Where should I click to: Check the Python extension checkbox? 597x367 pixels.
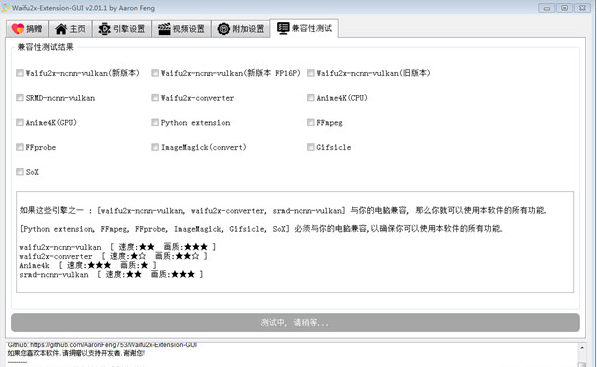[x=155, y=122]
